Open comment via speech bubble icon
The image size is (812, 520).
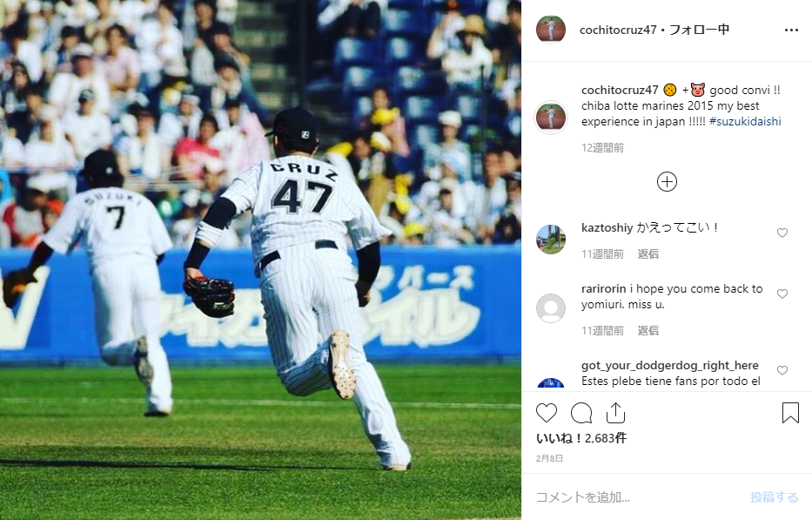581,413
